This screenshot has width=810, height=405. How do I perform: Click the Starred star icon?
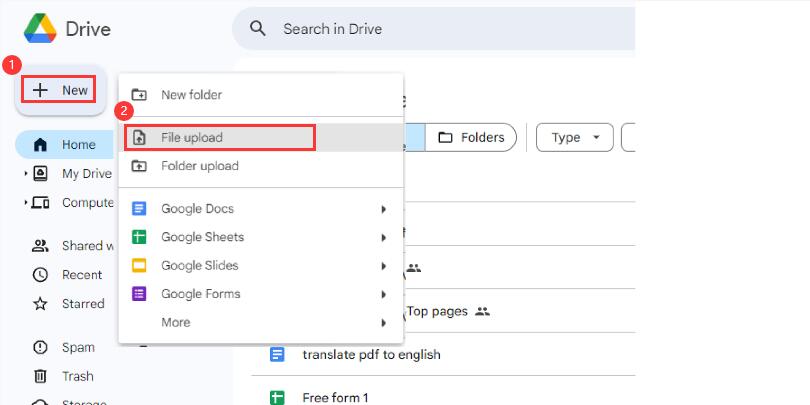[x=40, y=304]
